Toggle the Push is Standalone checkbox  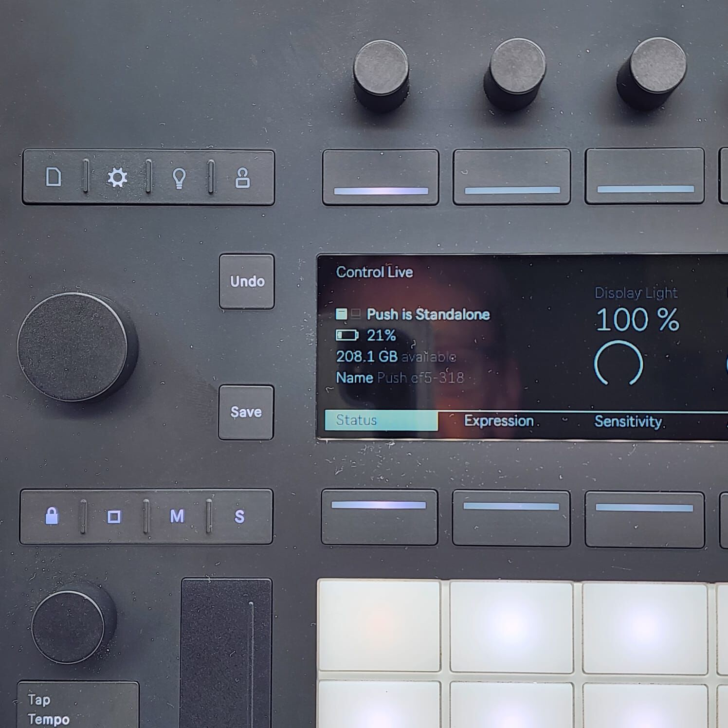pyautogui.click(x=342, y=314)
